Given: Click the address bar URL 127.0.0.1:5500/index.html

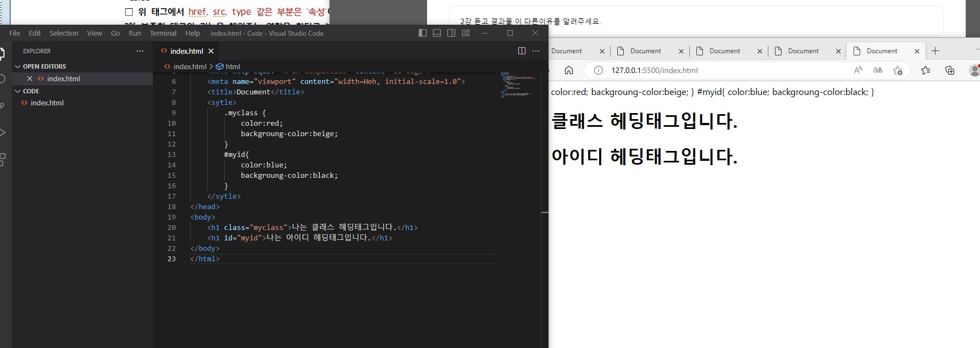Looking at the screenshot, I should (x=655, y=70).
